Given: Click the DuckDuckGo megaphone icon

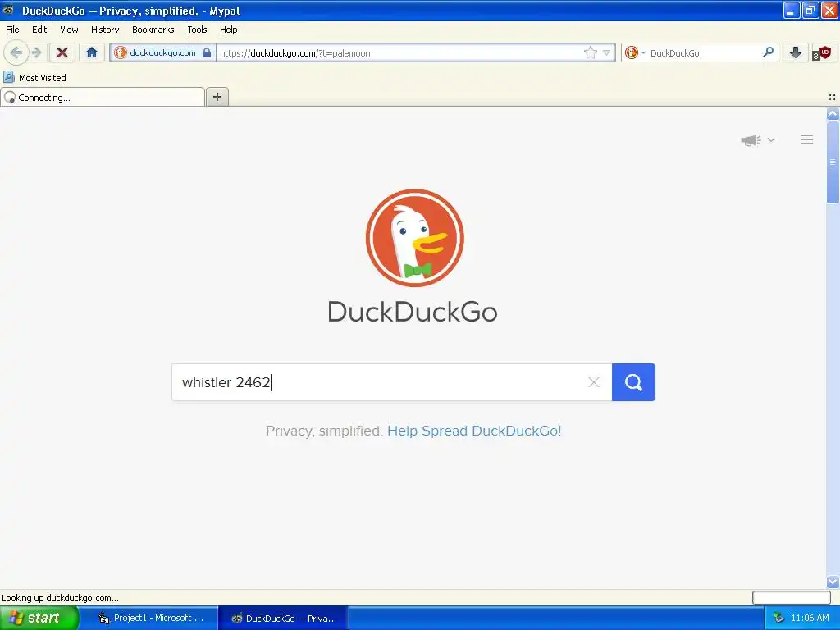Looking at the screenshot, I should coord(751,140).
